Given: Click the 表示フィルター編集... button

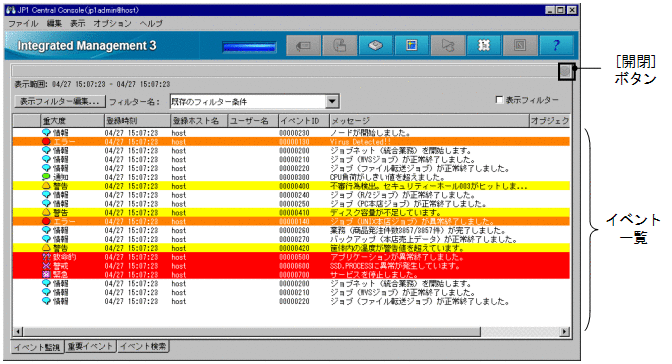Looking at the screenshot, I should point(60,101).
